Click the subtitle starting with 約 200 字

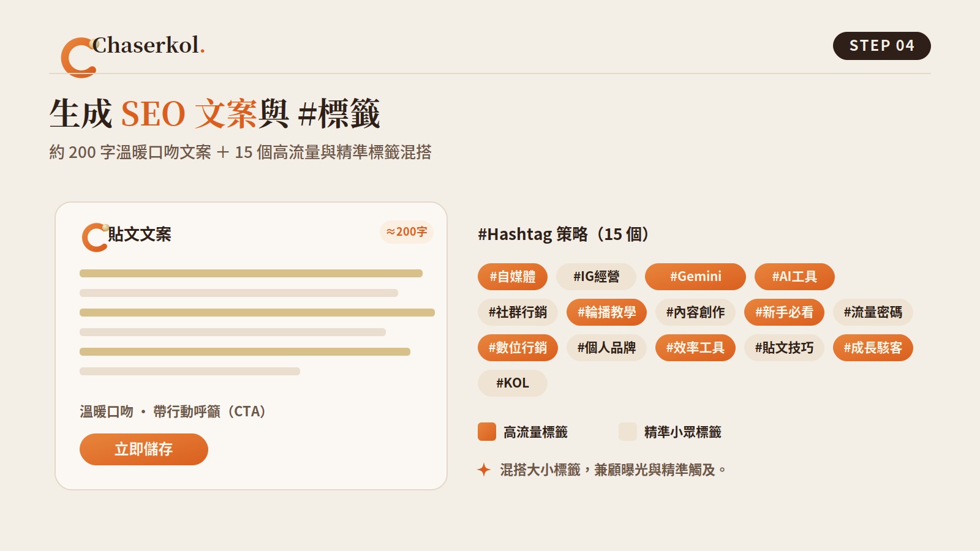click(240, 152)
